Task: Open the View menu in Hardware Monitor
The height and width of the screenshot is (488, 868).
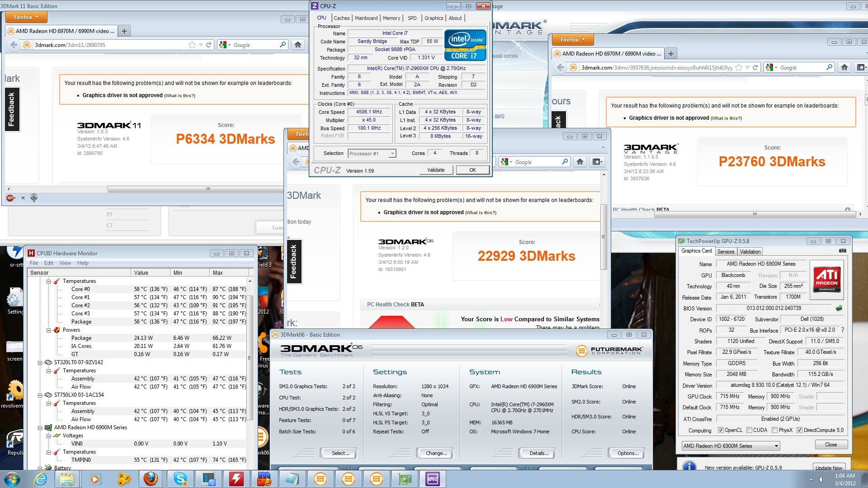Action: pyautogui.click(x=65, y=263)
